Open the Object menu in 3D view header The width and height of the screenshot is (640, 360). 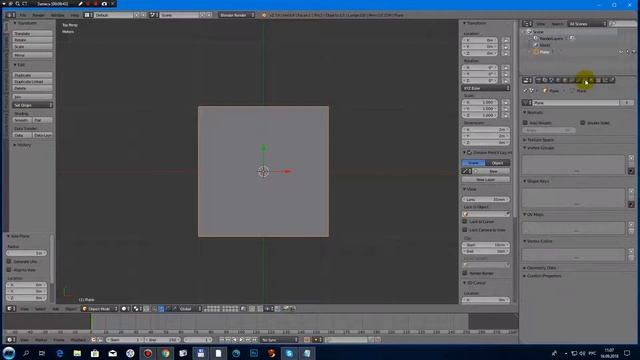71,309
